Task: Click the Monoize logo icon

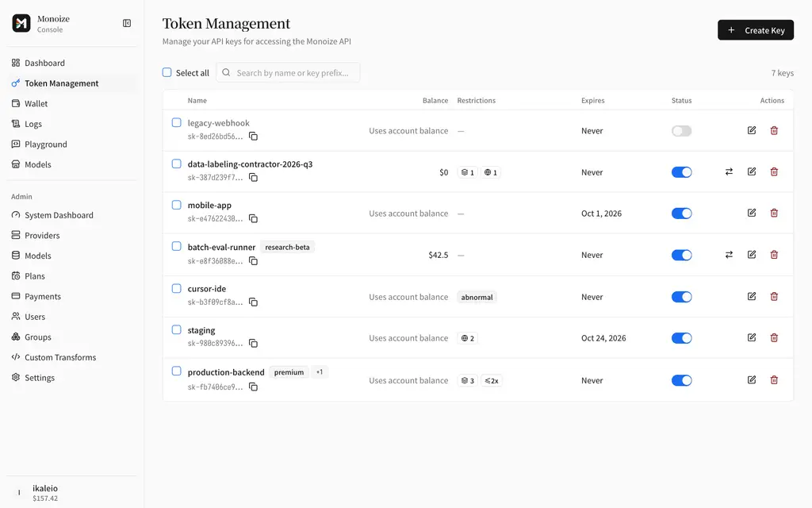Action: pos(21,23)
